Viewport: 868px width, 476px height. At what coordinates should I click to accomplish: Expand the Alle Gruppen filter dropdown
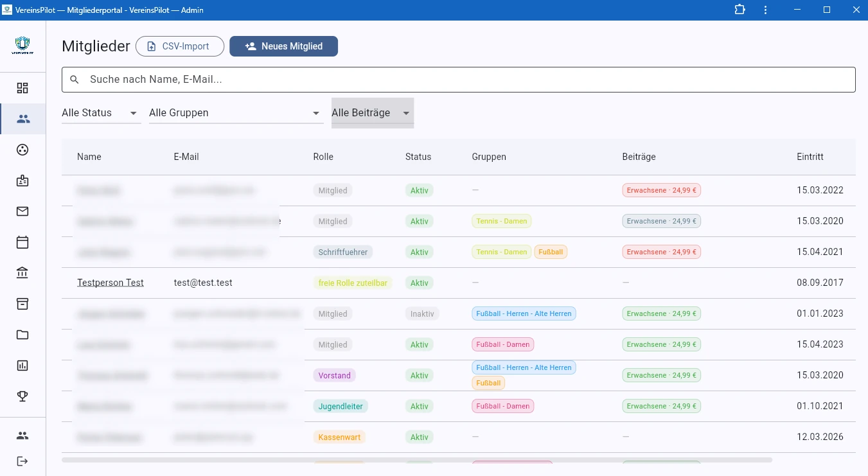(x=236, y=113)
